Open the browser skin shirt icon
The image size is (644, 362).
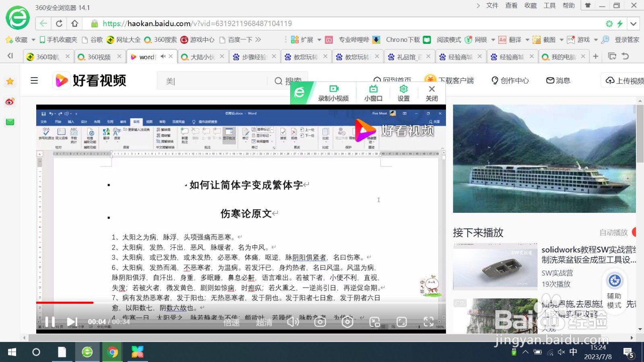tap(588, 6)
